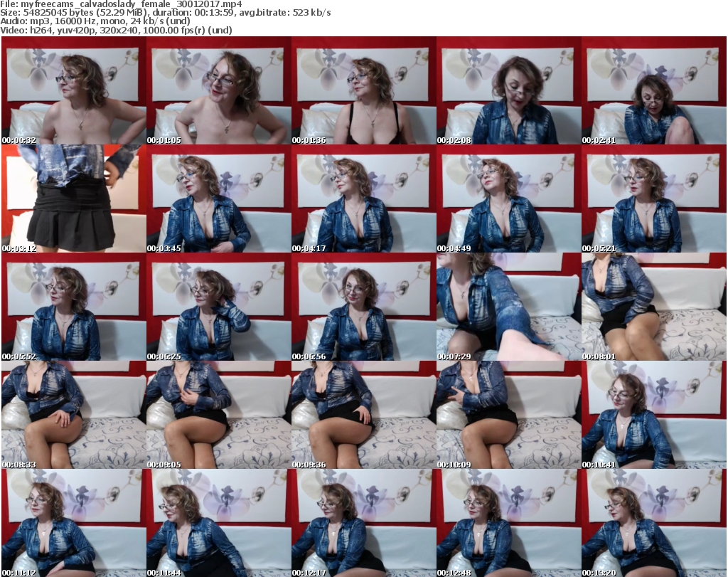The image size is (728, 577).
Task: Open the frame stamped 00:02:41
Action: (654, 90)
